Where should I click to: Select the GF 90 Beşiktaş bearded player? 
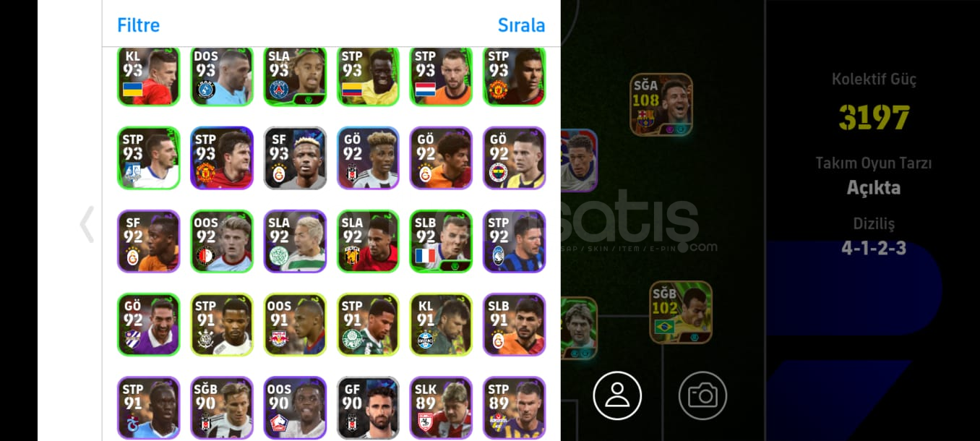(x=368, y=408)
